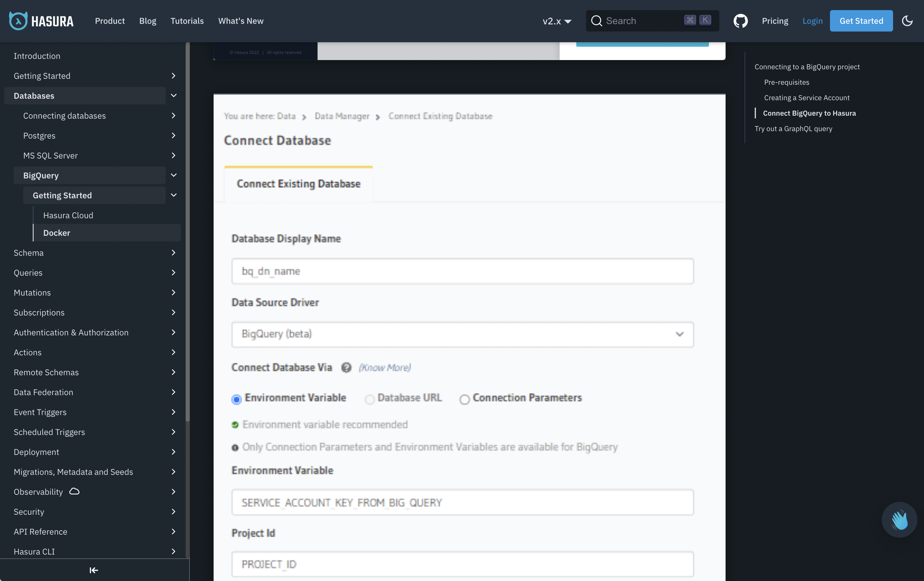The height and width of the screenshot is (581, 924).
Task: Open the waving hand chat widget
Action: 899,520
